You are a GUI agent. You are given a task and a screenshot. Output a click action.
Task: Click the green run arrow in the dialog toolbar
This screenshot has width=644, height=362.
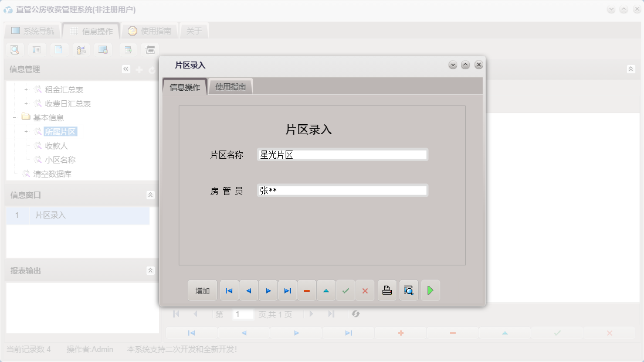(430, 290)
